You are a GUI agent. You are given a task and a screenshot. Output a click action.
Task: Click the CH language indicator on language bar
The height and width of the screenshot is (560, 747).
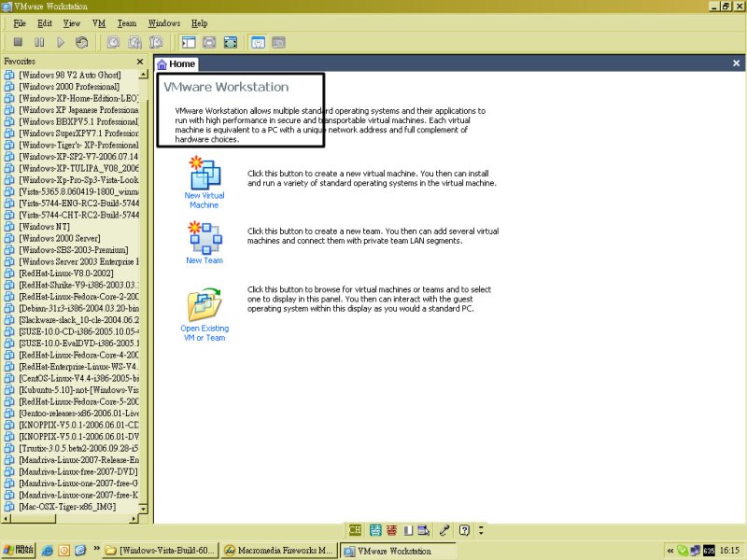(355, 530)
